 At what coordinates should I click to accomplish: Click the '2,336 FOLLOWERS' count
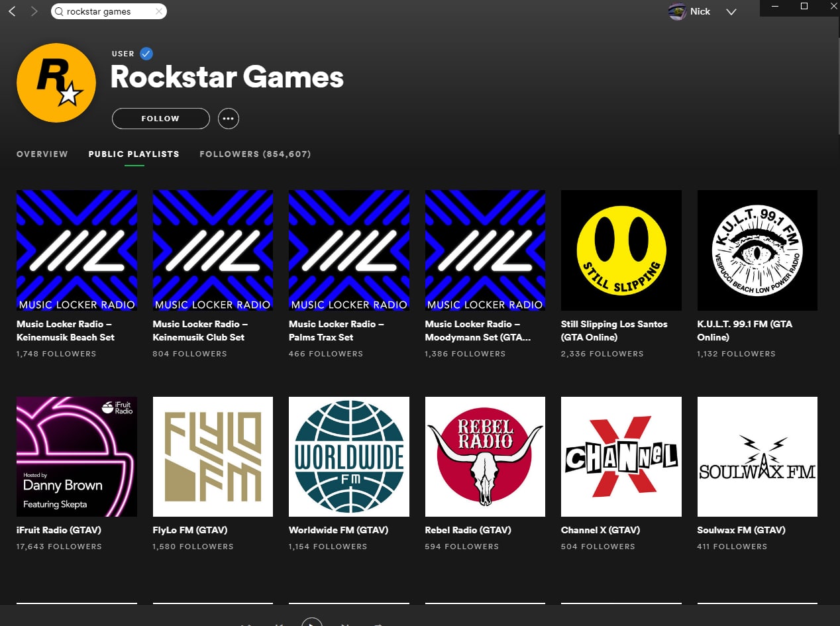pyautogui.click(x=602, y=354)
